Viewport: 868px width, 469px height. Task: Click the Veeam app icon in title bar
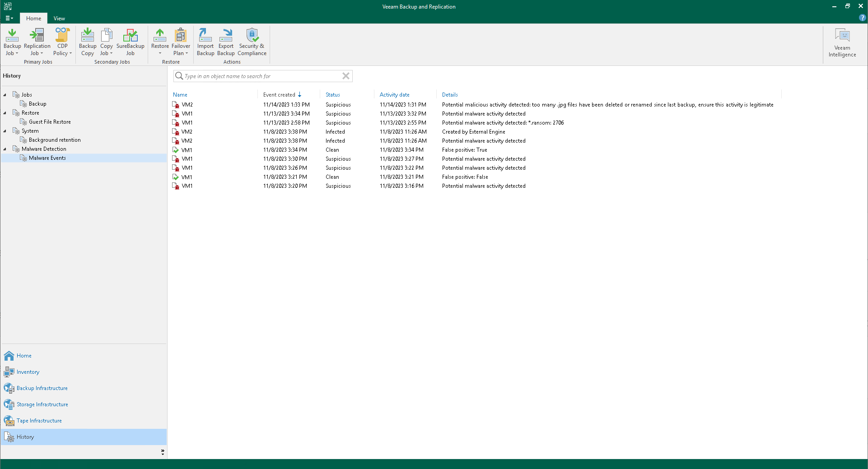point(8,6)
